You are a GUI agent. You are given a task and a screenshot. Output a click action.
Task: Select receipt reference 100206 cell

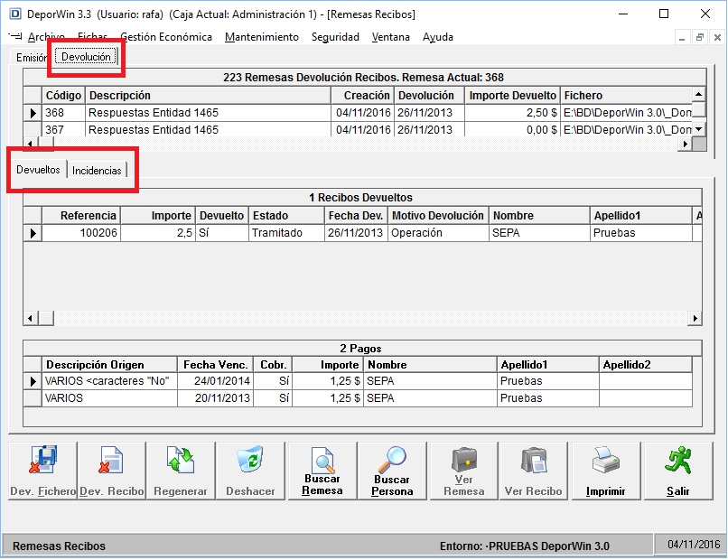pos(81,233)
